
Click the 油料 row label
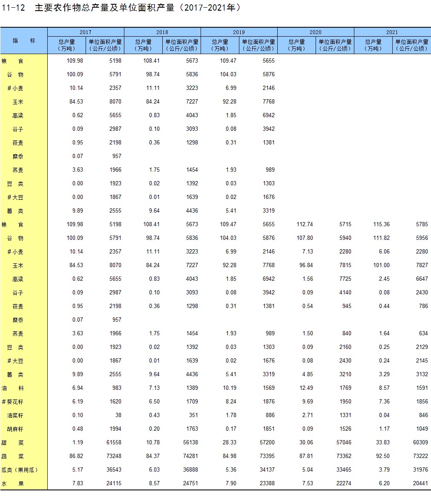(x=13, y=388)
